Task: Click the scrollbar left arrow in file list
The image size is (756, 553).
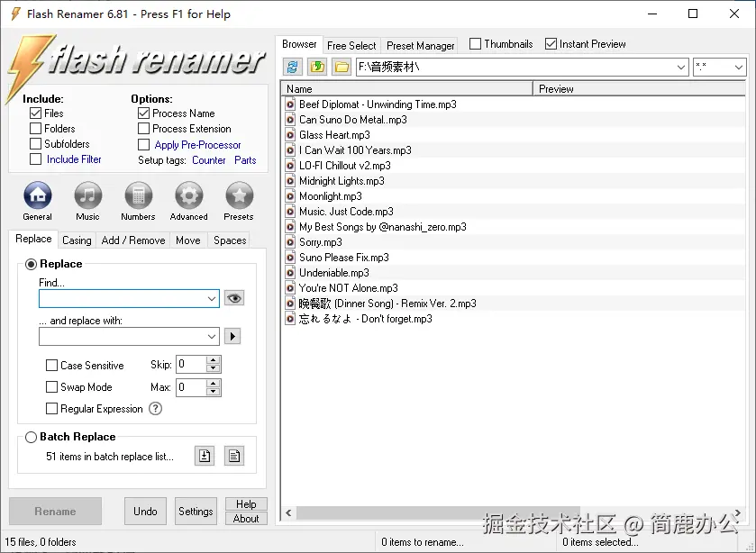Action: tap(288, 512)
